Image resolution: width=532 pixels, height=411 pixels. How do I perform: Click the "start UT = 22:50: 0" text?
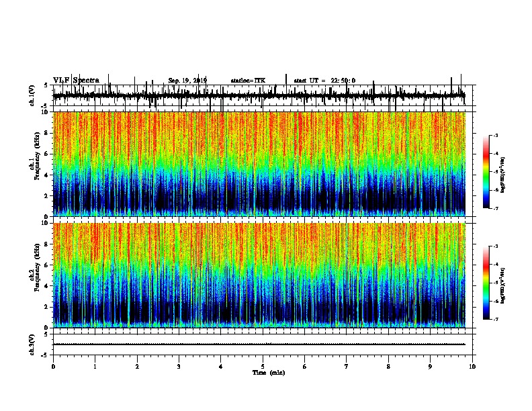(324, 81)
